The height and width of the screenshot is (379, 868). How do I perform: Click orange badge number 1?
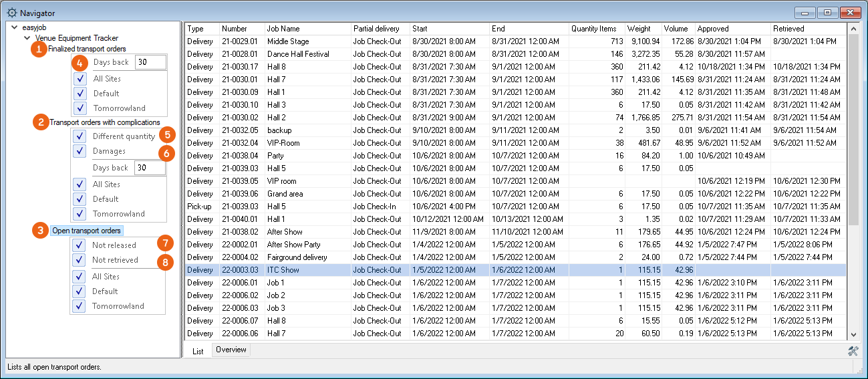point(39,49)
